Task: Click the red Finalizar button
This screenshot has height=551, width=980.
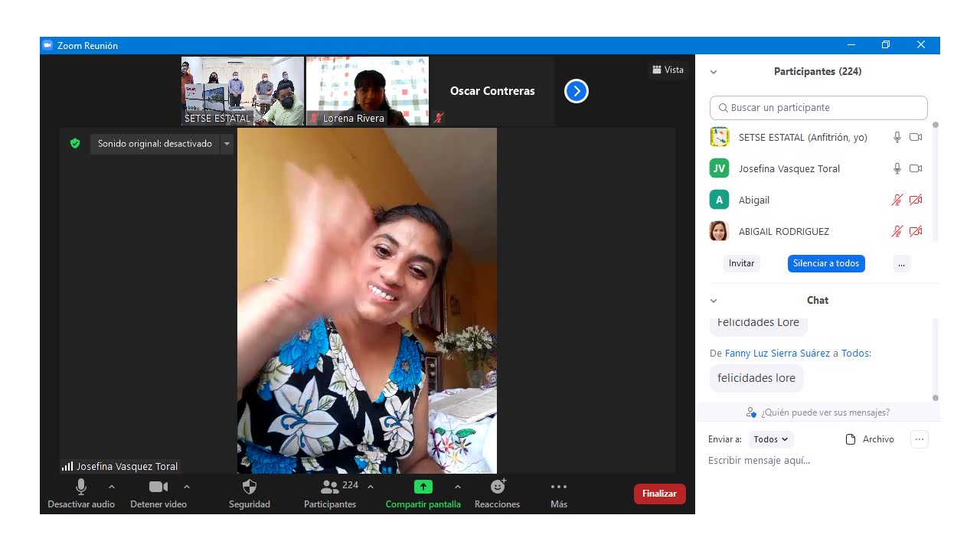Action: (660, 494)
